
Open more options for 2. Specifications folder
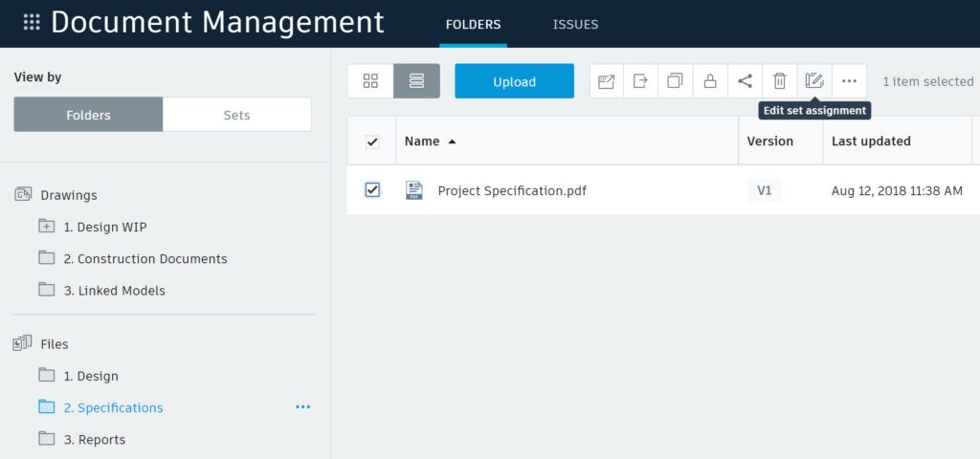click(303, 407)
